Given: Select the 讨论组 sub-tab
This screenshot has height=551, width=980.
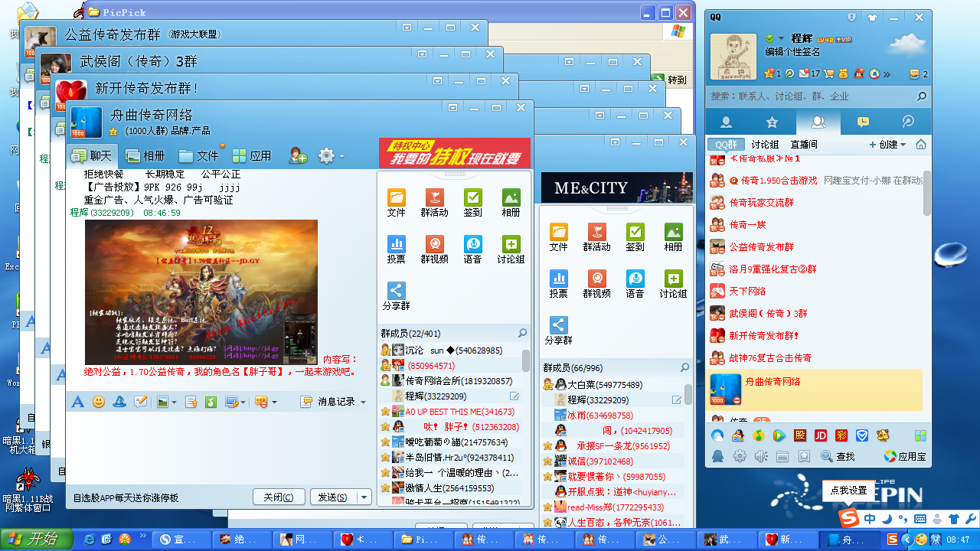Looking at the screenshot, I should click(765, 145).
